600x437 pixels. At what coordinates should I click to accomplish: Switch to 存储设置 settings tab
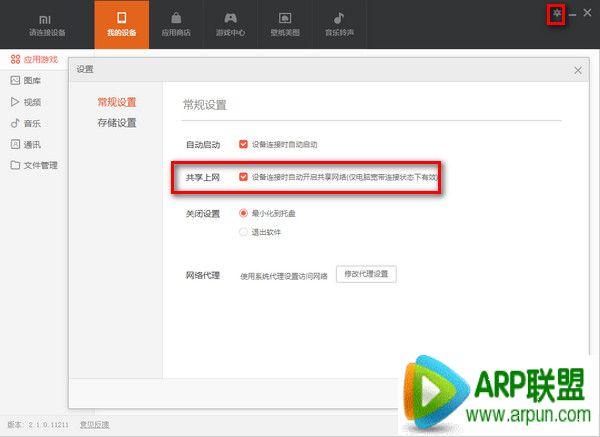[x=116, y=123]
